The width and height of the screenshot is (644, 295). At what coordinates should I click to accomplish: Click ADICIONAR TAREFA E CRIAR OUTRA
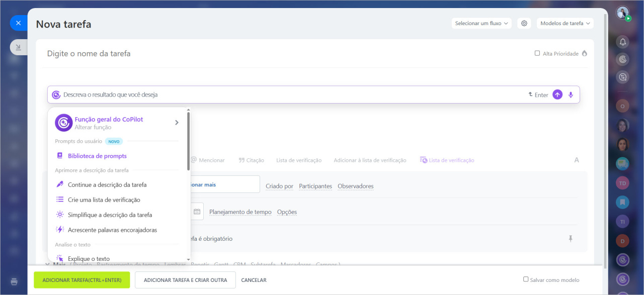185,280
